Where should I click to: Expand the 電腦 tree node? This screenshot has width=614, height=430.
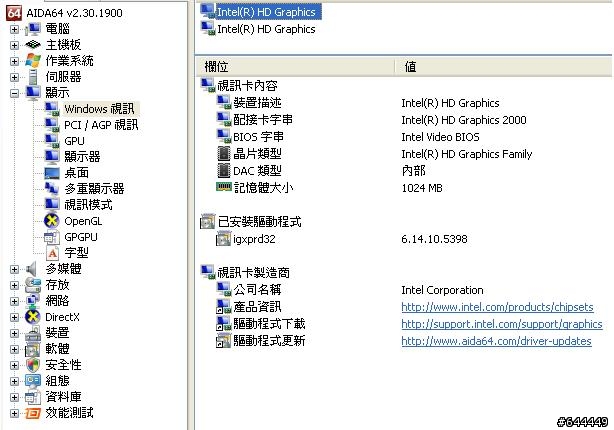[x=14, y=29]
